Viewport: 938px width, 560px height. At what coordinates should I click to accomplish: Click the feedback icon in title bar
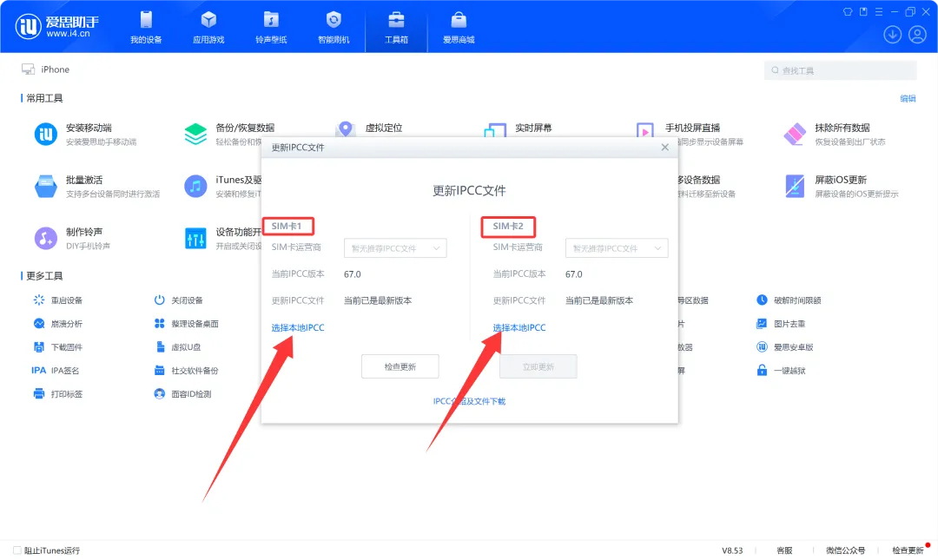[863, 11]
